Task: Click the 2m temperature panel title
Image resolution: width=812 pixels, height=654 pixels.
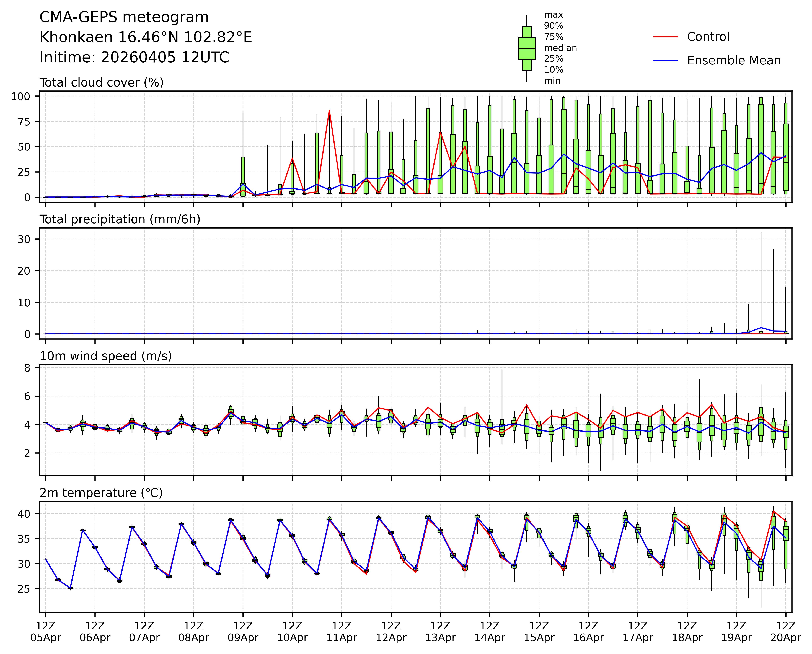Action: [101, 493]
